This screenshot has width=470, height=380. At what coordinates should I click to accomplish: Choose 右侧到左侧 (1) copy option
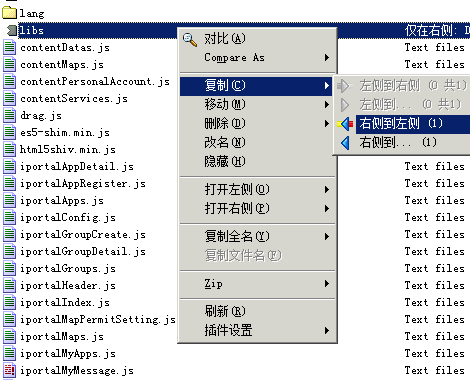401,124
